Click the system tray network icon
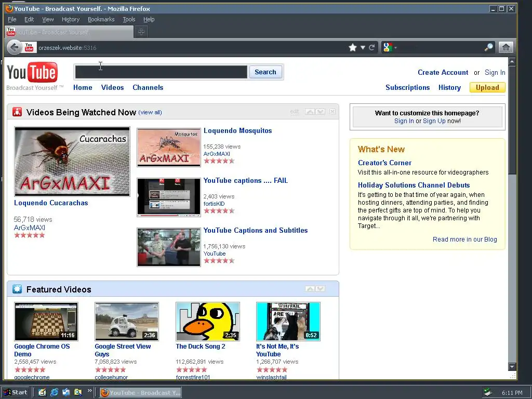 (x=488, y=393)
